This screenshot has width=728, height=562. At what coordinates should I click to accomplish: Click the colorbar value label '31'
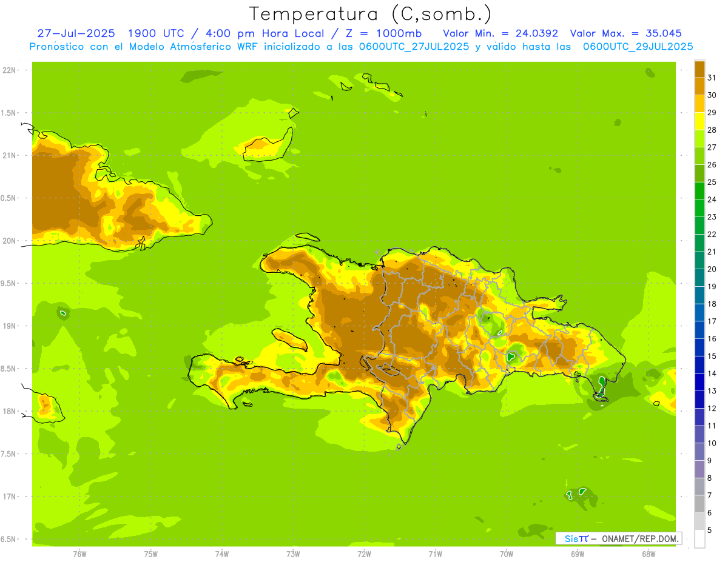[712, 78]
